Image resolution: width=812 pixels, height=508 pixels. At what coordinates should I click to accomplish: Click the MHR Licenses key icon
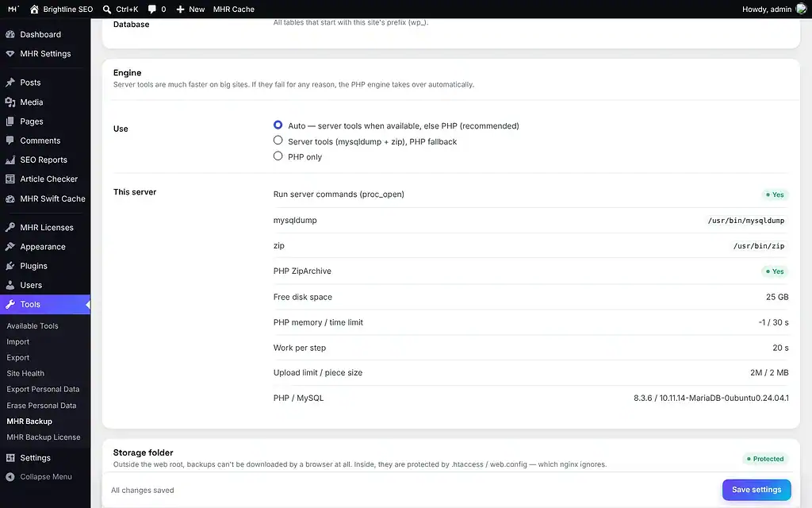(x=10, y=228)
